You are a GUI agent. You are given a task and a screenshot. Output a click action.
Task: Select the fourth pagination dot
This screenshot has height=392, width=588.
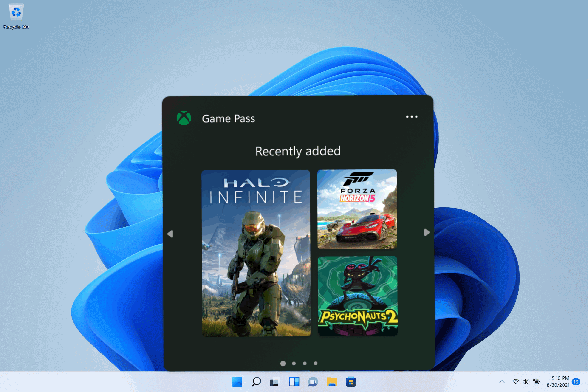(x=316, y=363)
